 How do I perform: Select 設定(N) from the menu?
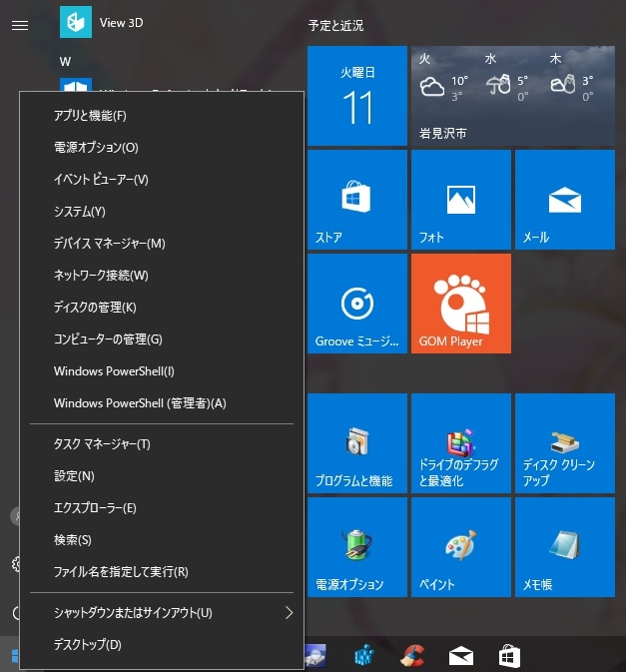coord(162,476)
